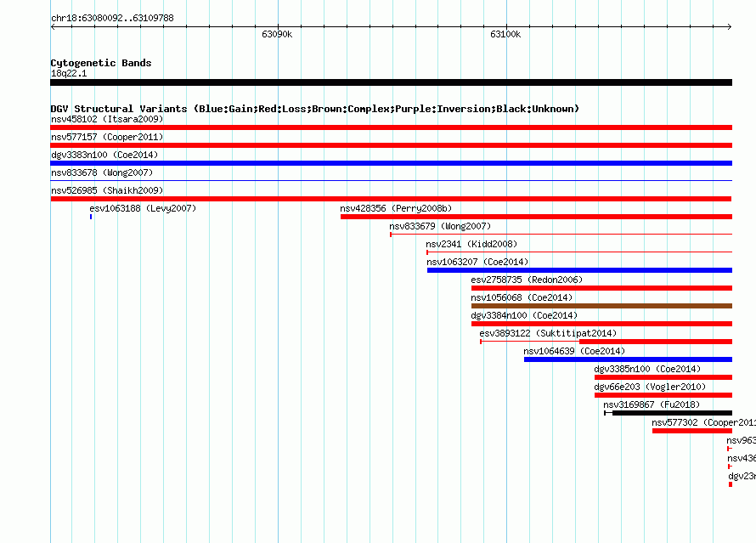Screen dimensions: 756x543
Task: Select the blue gain bar under dgv3383n100
Action: pyautogui.click(x=391, y=163)
